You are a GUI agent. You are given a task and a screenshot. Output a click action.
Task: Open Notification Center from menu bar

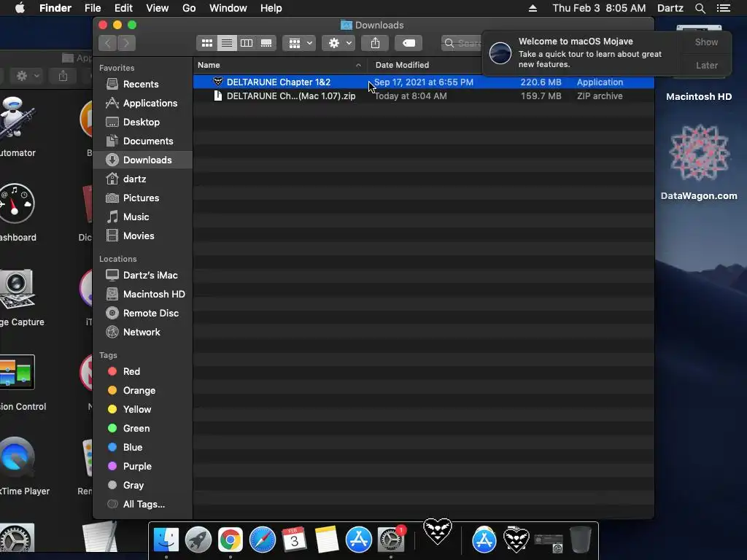coord(723,8)
